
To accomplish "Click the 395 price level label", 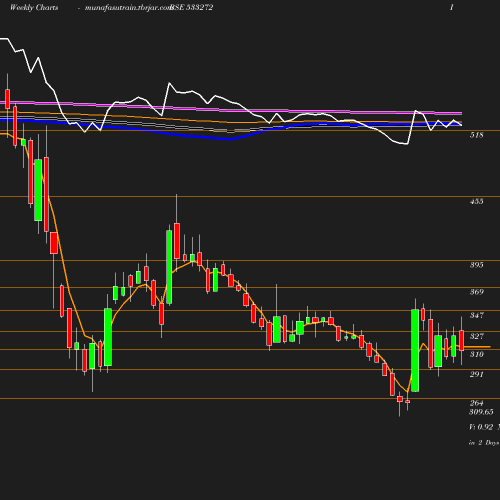I will click(476, 265).
